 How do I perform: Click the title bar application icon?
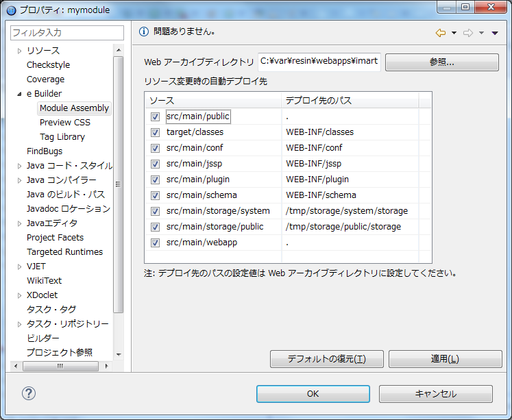[11, 10]
